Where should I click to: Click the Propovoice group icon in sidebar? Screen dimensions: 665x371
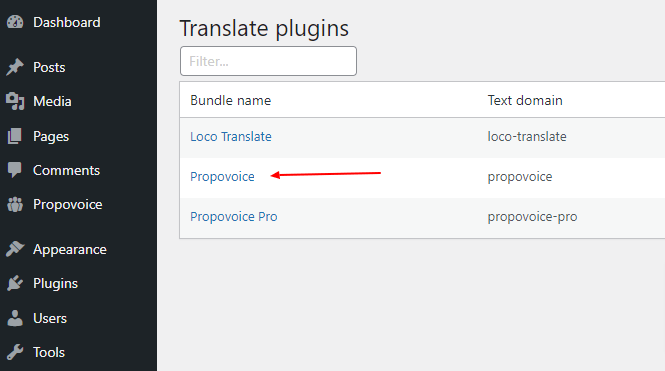[15, 204]
